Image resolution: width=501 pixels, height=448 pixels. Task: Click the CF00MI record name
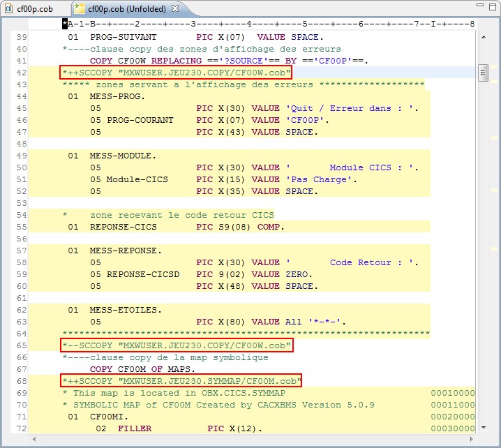click(109, 417)
